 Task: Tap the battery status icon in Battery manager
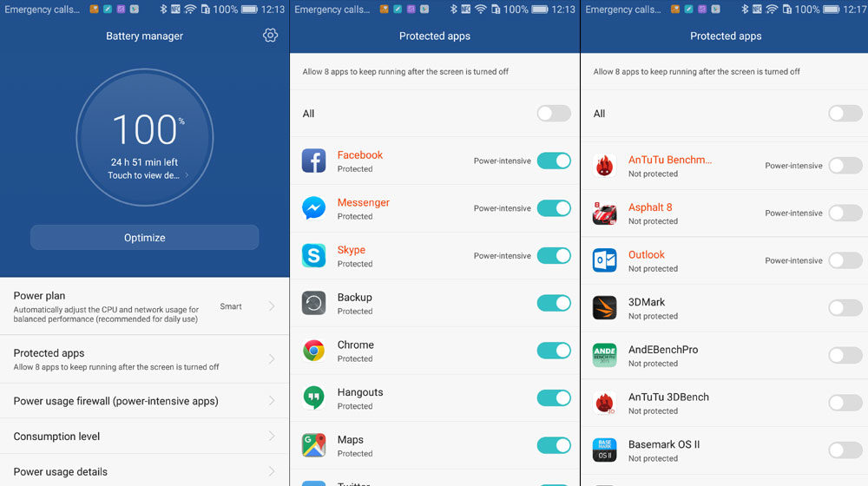click(250, 10)
